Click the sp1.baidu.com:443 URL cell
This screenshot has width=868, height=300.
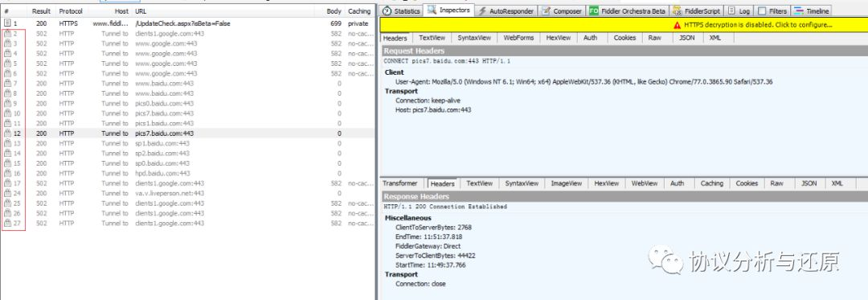[x=162, y=143]
